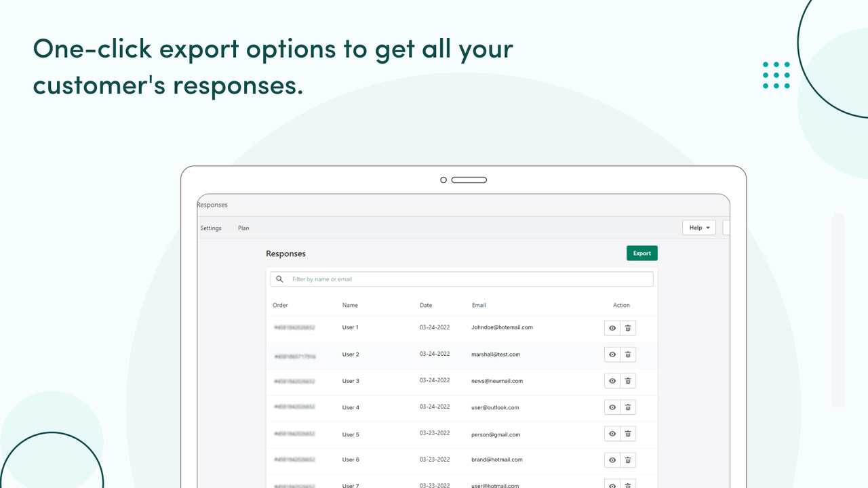Click the trash icon for User 6
The height and width of the screenshot is (488, 868).
coord(628,460)
